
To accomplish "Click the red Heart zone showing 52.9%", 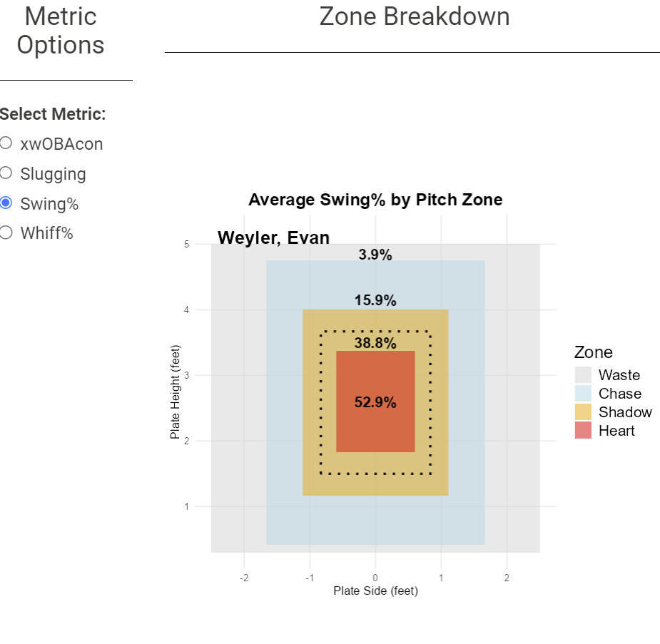I will tap(375, 402).
